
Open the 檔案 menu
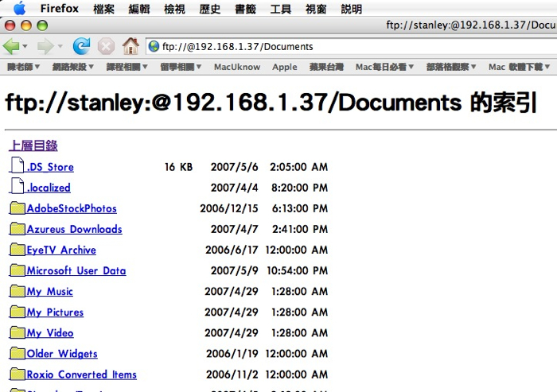(103, 9)
